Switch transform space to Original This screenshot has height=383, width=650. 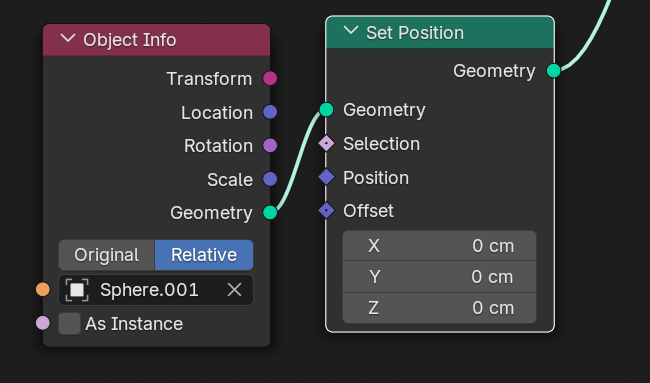pyautogui.click(x=107, y=255)
